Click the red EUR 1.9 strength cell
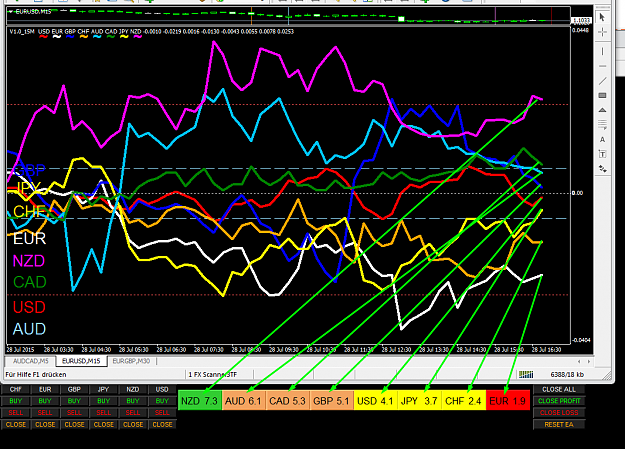Screen dimensions: 625x449 coord(508,401)
